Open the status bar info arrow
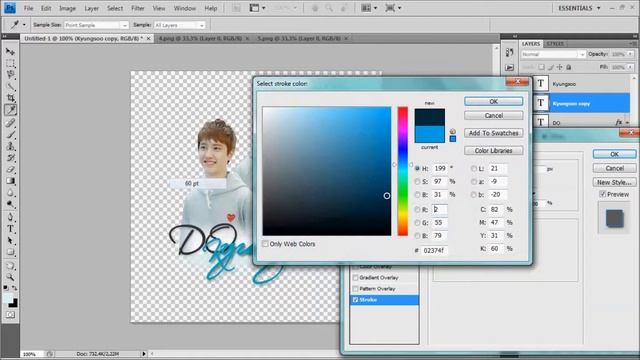The height and width of the screenshot is (360, 640). point(144,354)
